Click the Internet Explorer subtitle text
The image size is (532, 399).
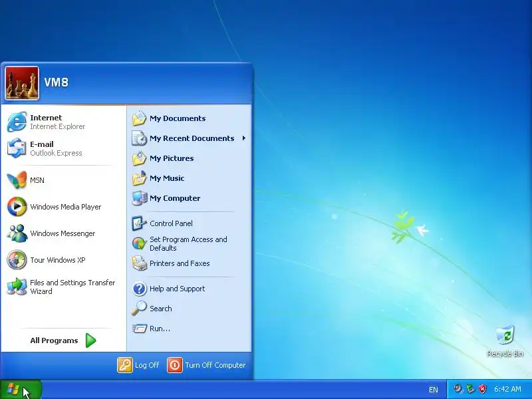[x=58, y=126]
